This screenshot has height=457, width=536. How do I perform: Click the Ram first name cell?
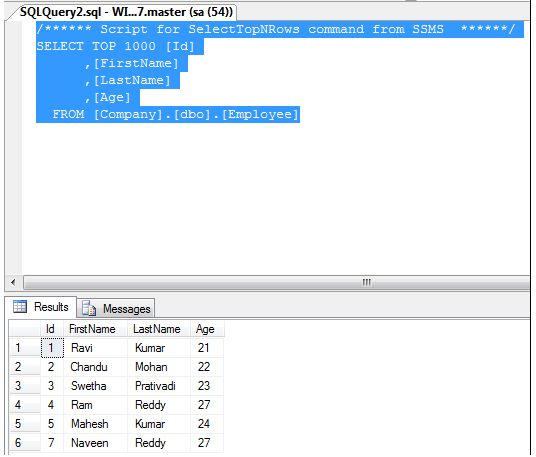point(95,405)
